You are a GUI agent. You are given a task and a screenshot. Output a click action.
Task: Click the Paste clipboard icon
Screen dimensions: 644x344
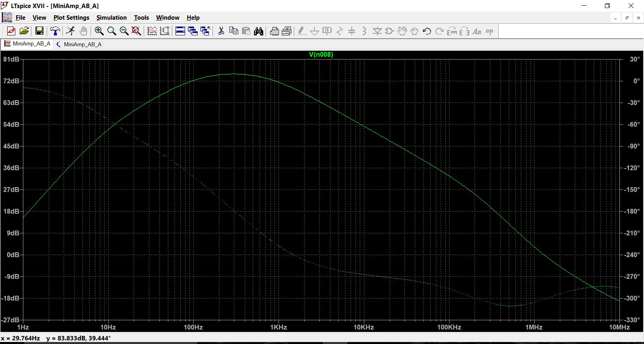[x=246, y=31]
